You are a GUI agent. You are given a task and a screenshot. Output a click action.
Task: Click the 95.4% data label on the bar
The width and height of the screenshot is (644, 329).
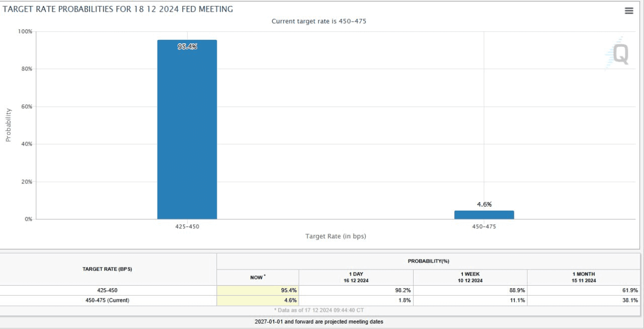coord(187,46)
